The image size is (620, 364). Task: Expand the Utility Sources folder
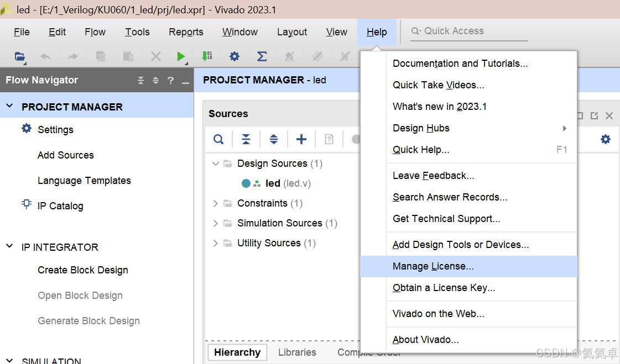[216, 243]
